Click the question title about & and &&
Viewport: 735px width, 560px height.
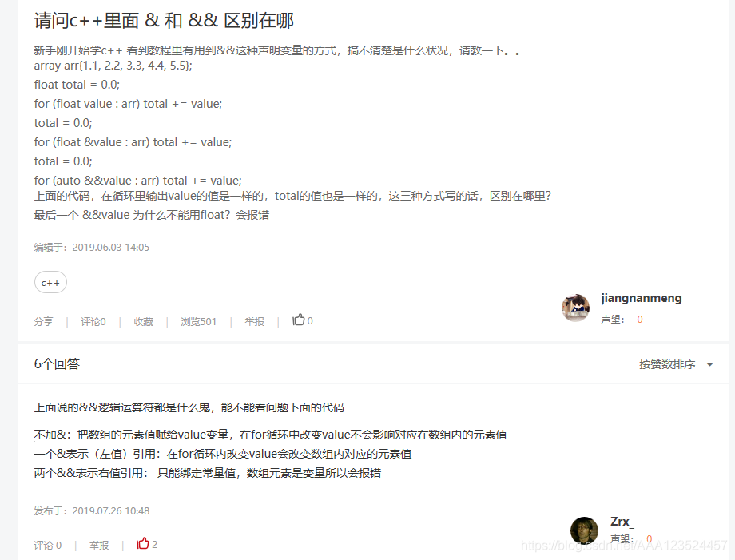click(164, 21)
